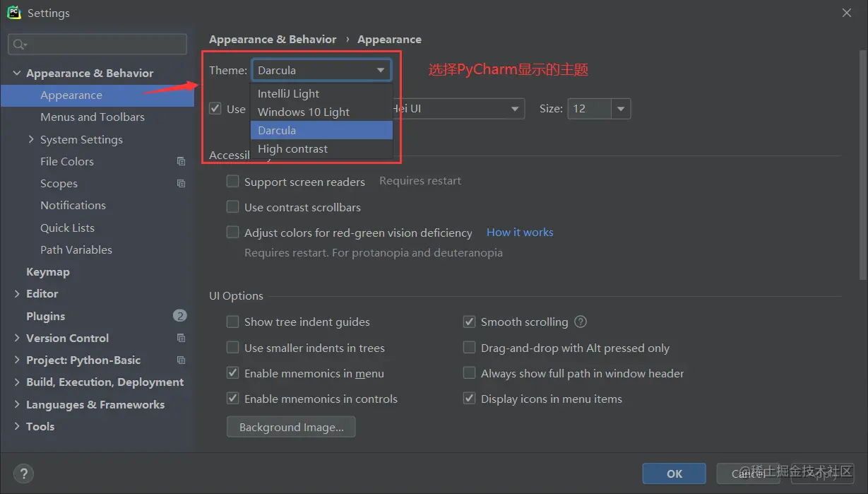Open help with the question mark button
The height and width of the screenshot is (494, 868).
pos(23,474)
